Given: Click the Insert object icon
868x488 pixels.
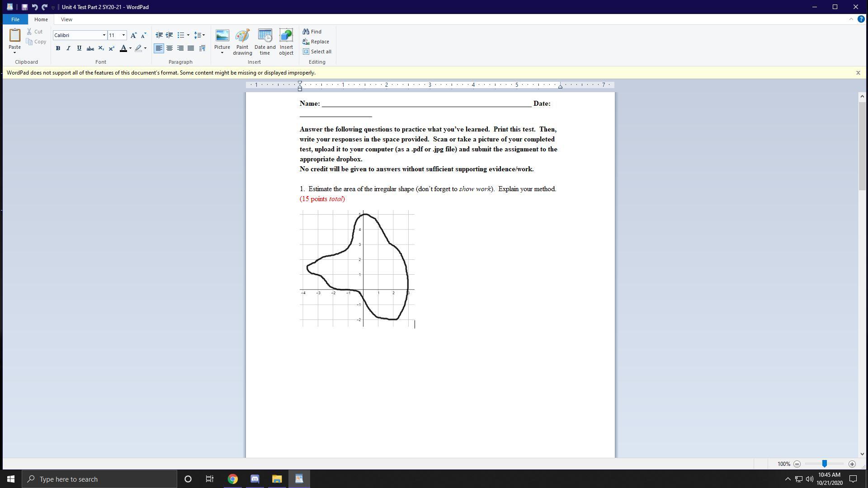Looking at the screenshot, I should tap(286, 42).
